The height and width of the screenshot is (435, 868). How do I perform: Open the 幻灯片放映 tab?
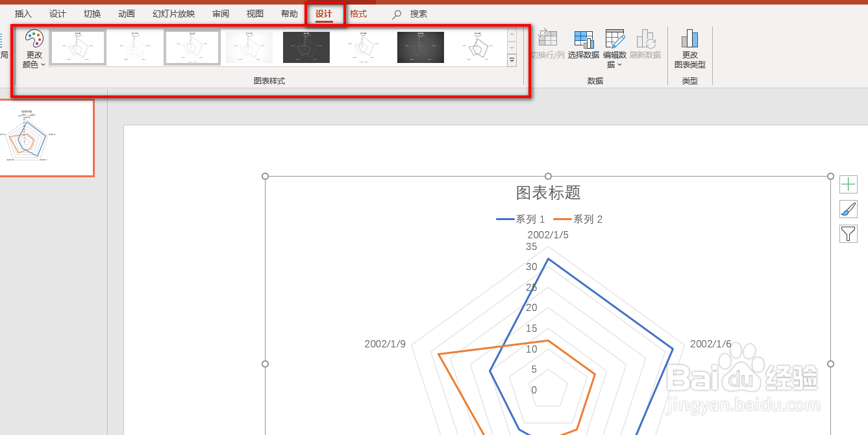173,14
